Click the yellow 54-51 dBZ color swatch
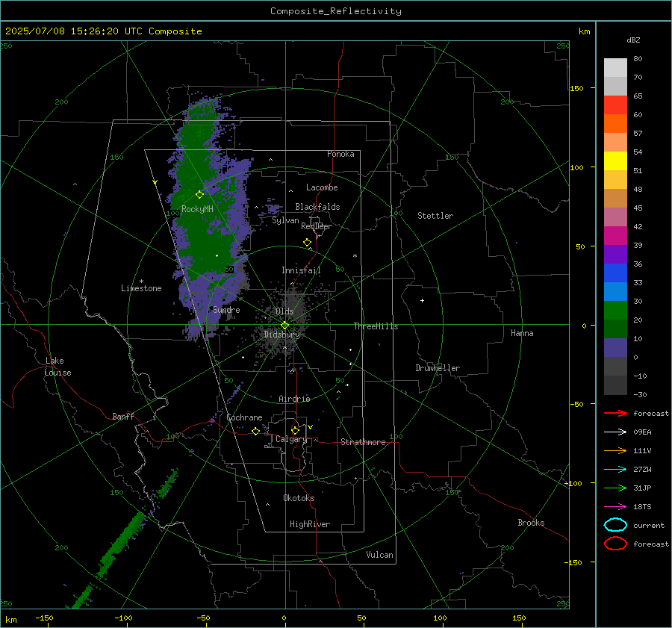The height and width of the screenshot is (628, 672). pyautogui.click(x=615, y=161)
